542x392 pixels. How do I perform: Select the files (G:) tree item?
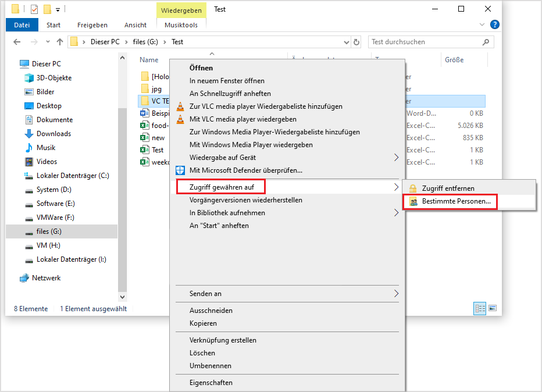coord(62,231)
